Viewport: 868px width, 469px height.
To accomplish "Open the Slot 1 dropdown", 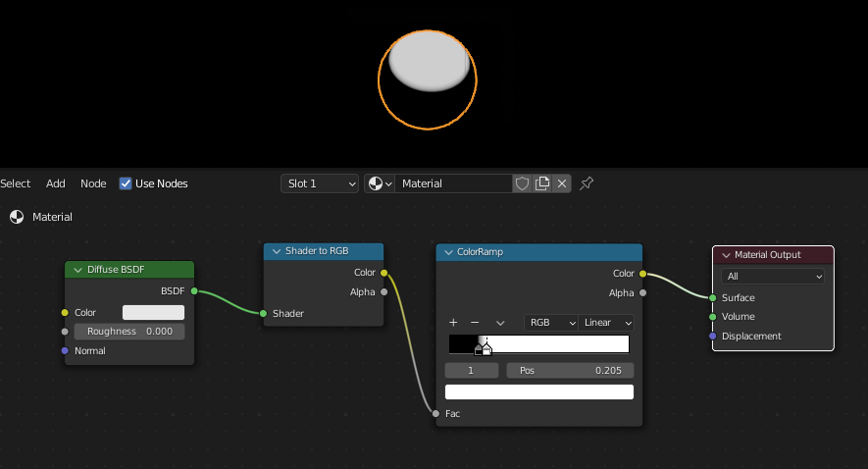I will pyautogui.click(x=320, y=183).
